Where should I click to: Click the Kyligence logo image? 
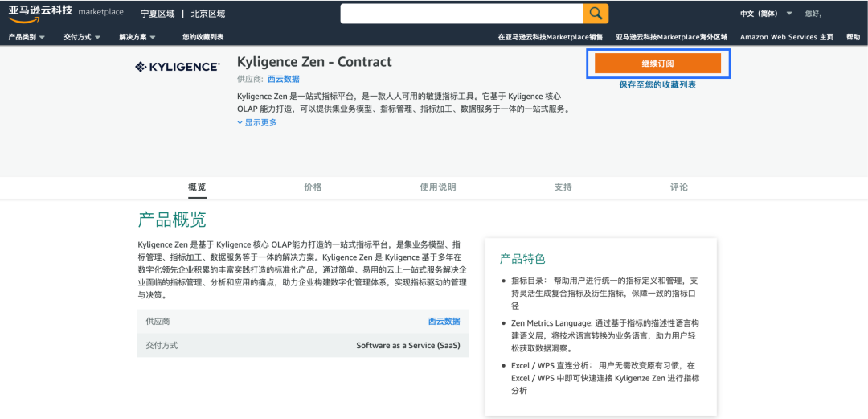178,67
